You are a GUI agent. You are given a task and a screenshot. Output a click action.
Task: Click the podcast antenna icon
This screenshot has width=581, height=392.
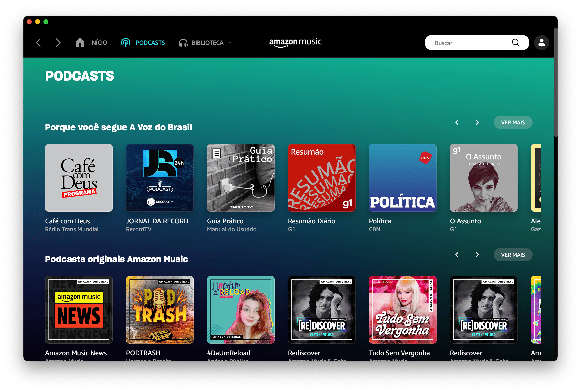coord(125,43)
